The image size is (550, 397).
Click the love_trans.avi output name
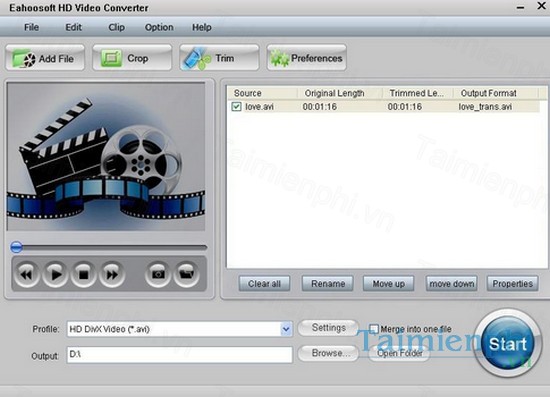485,107
